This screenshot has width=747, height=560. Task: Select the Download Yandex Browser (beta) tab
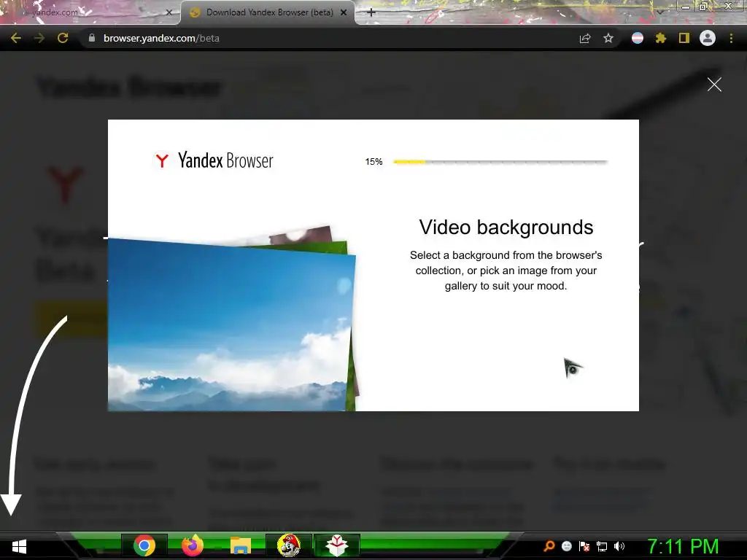click(x=269, y=12)
